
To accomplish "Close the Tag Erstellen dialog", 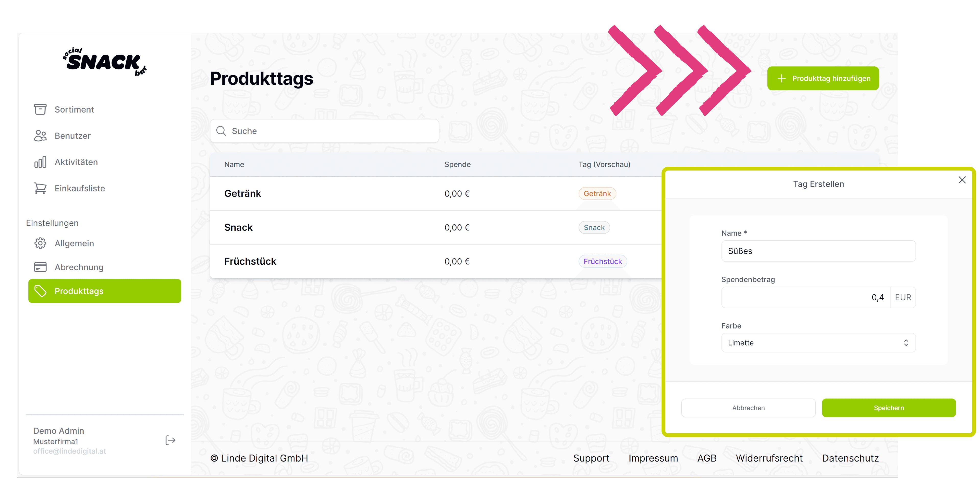I will (962, 180).
